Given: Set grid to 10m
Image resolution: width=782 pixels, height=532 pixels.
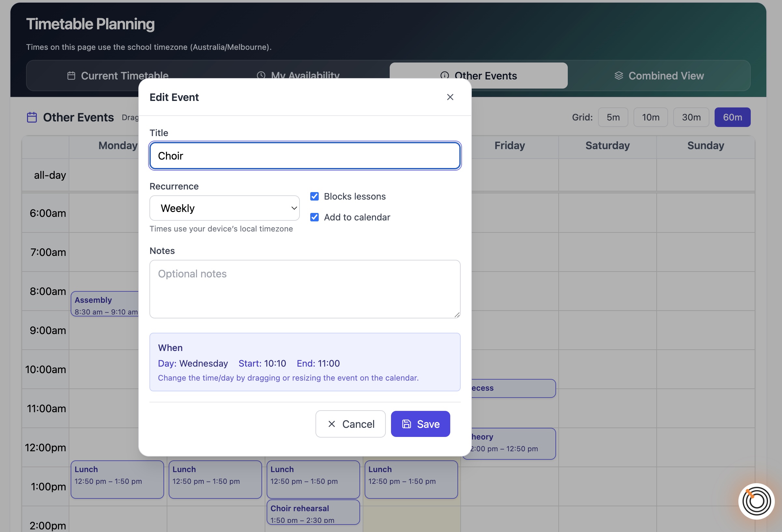Looking at the screenshot, I should (650, 117).
